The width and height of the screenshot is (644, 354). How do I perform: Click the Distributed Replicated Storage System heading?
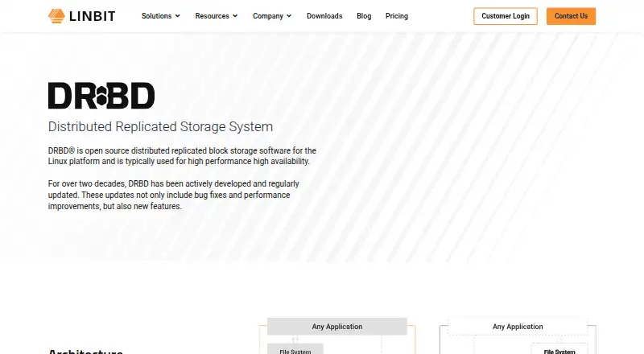pos(160,126)
